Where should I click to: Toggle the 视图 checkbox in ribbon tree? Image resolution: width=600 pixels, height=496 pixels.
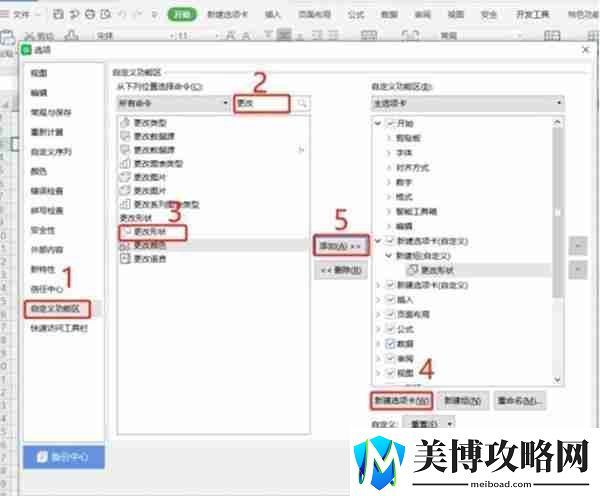coord(390,372)
